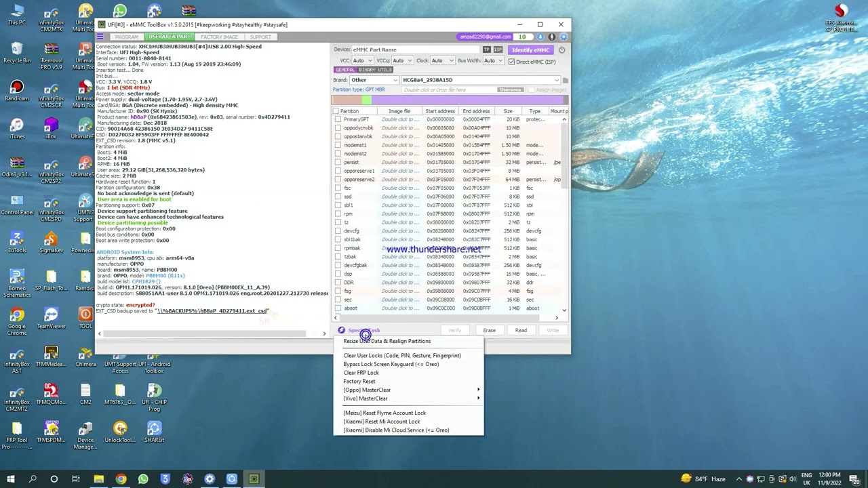This screenshot has width=868, height=488.
Task: Check the rpm partition checkbox
Action: (x=338, y=214)
